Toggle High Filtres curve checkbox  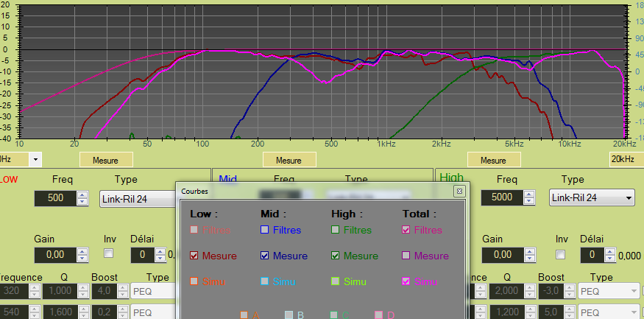coord(336,230)
